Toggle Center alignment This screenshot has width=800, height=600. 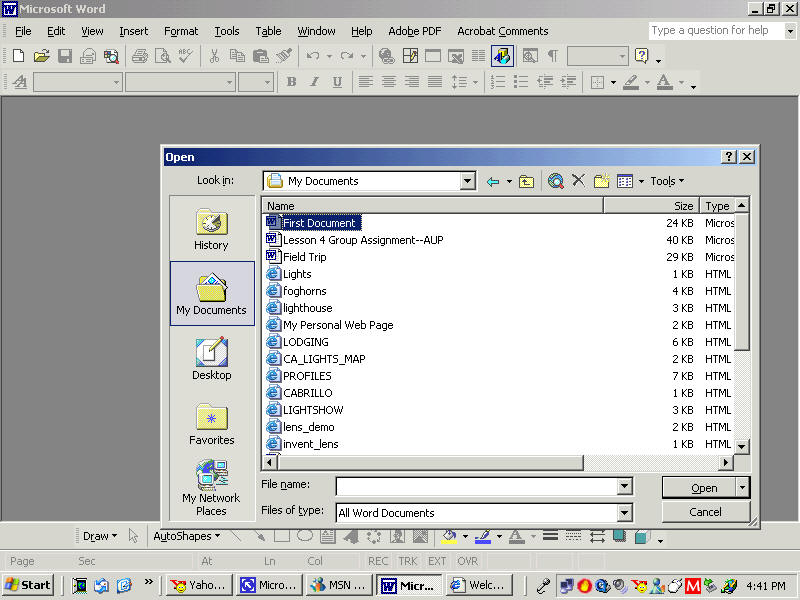pyautogui.click(x=389, y=82)
